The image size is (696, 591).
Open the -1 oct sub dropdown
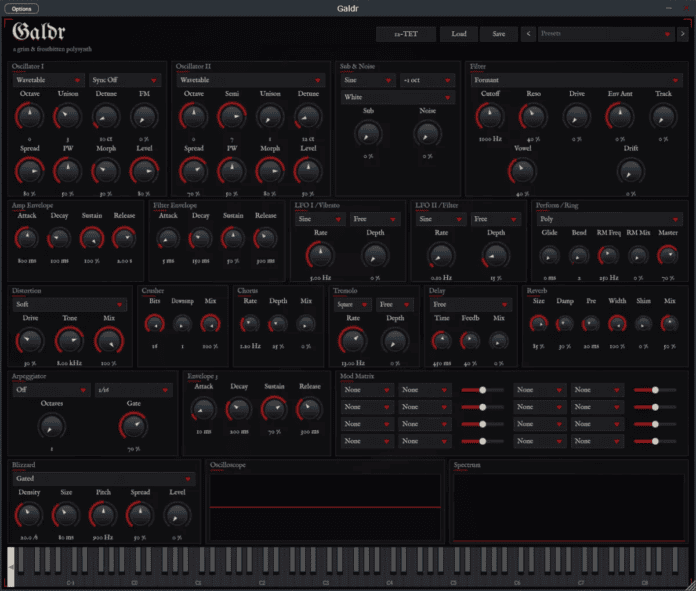coord(427,80)
